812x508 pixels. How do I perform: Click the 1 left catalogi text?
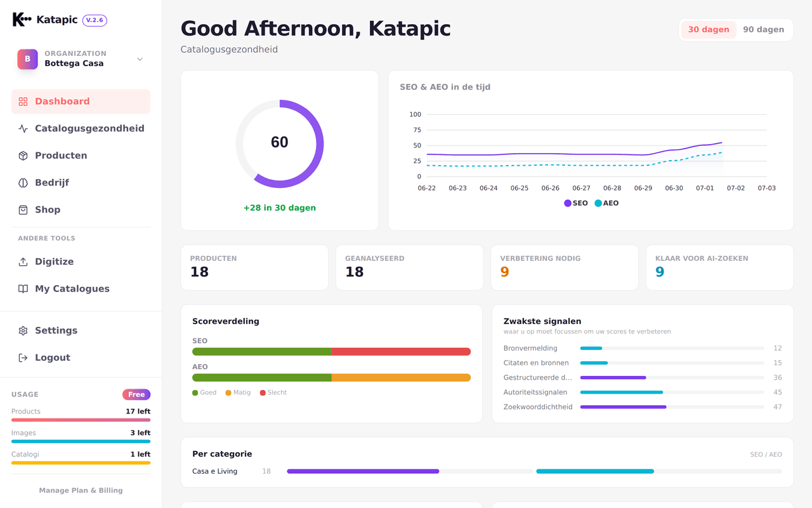point(140,455)
